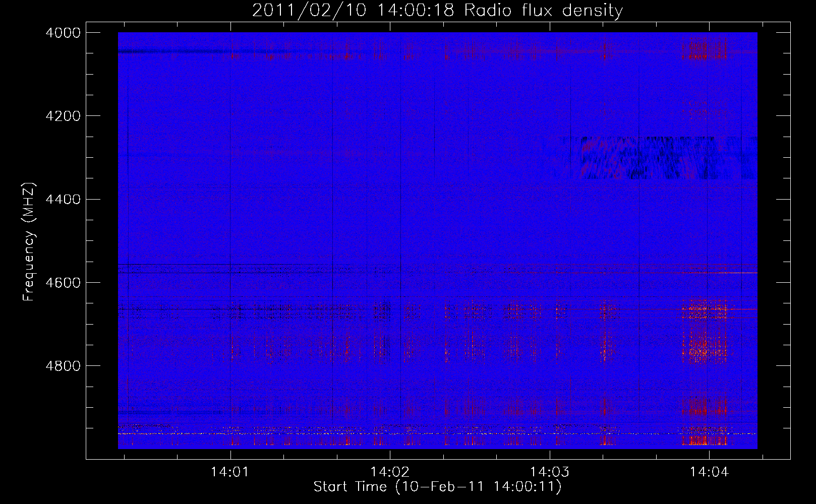Click the 'Frequency (MHZ)' axis title
This screenshot has width=816, height=504.
[x=29, y=242]
